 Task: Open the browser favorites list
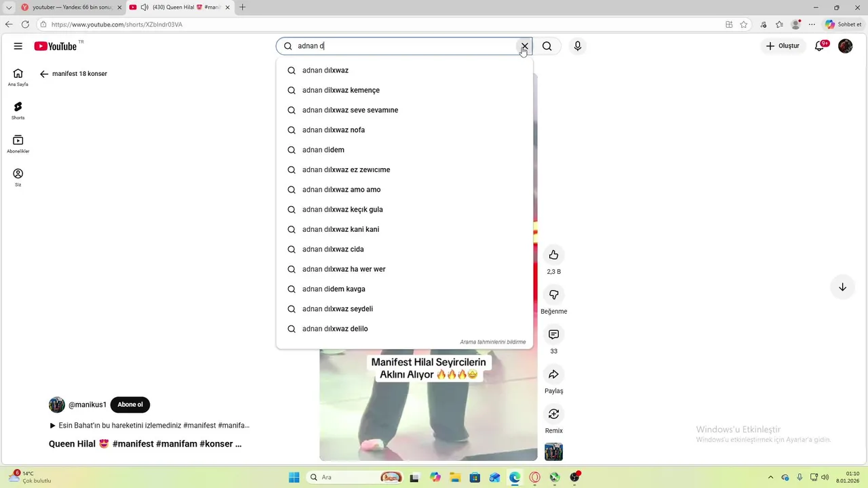(779, 24)
